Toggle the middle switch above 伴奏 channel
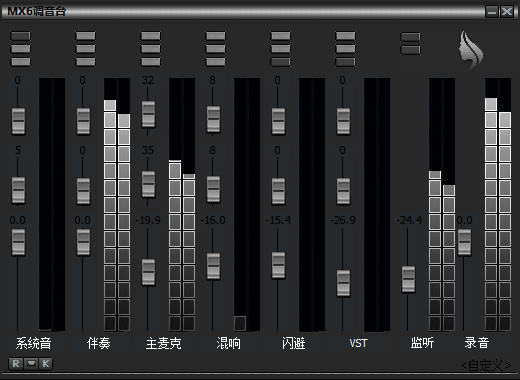The image size is (520, 380). coord(85,49)
